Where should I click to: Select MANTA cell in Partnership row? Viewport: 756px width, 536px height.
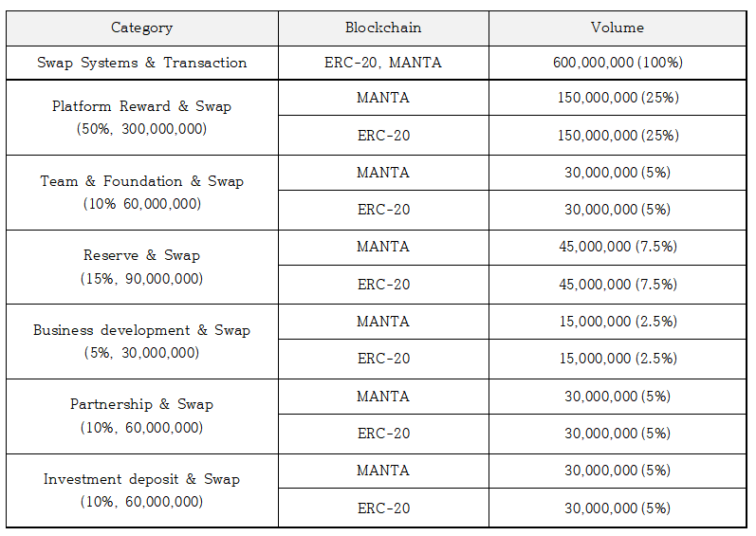(x=383, y=397)
